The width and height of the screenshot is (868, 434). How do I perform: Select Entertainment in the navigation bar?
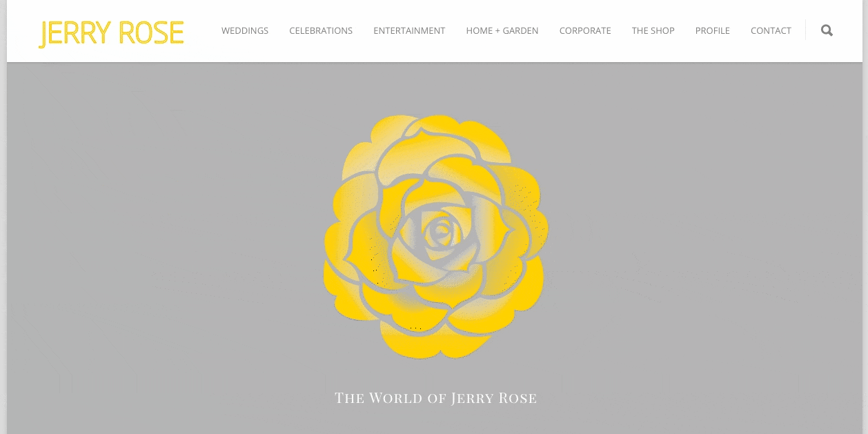click(x=409, y=31)
